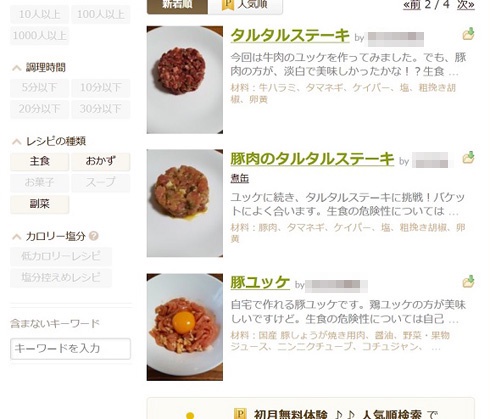
Task: Go to the next page with 次»
Action: tap(466, 5)
